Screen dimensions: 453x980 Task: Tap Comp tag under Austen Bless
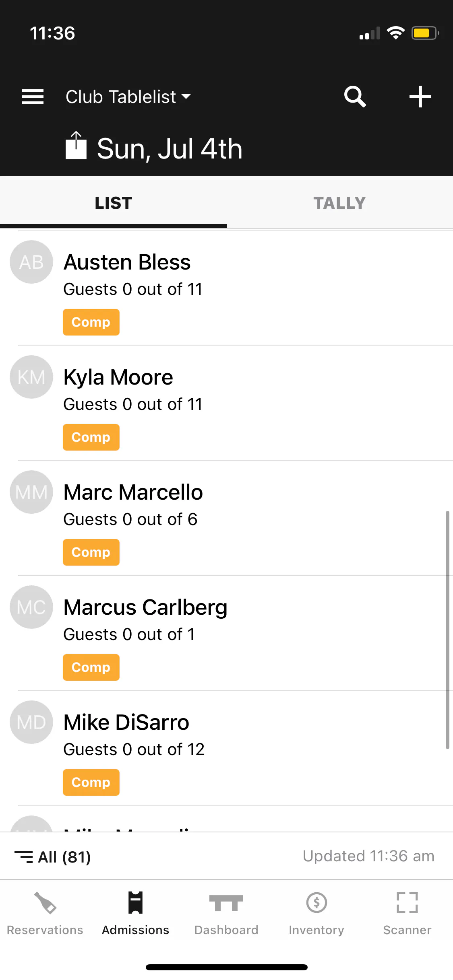pos(91,322)
